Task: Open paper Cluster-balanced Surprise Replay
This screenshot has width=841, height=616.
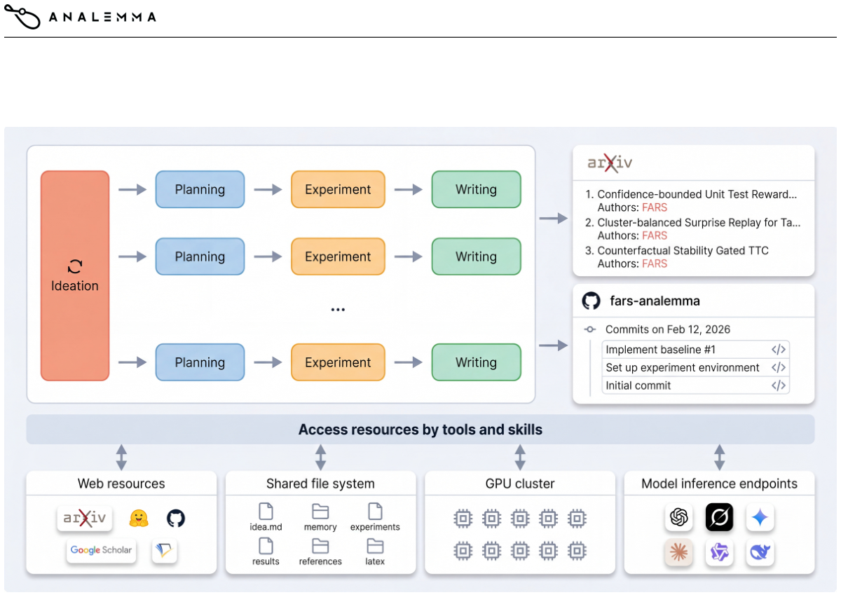Action: pyautogui.click(x=699, y=222)
